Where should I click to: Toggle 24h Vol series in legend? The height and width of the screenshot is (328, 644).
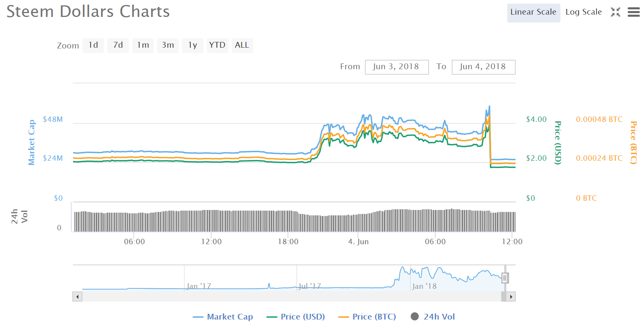tap(433, 317)
